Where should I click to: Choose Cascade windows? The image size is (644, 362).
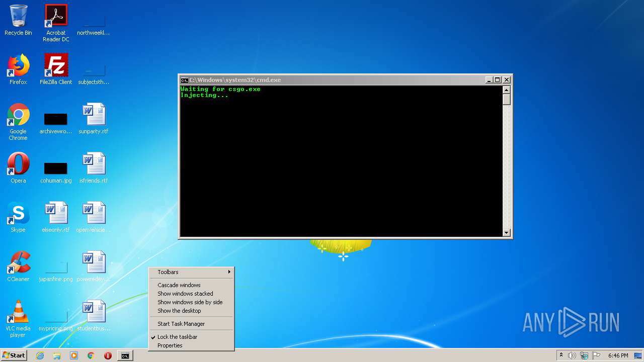(192, 285)
